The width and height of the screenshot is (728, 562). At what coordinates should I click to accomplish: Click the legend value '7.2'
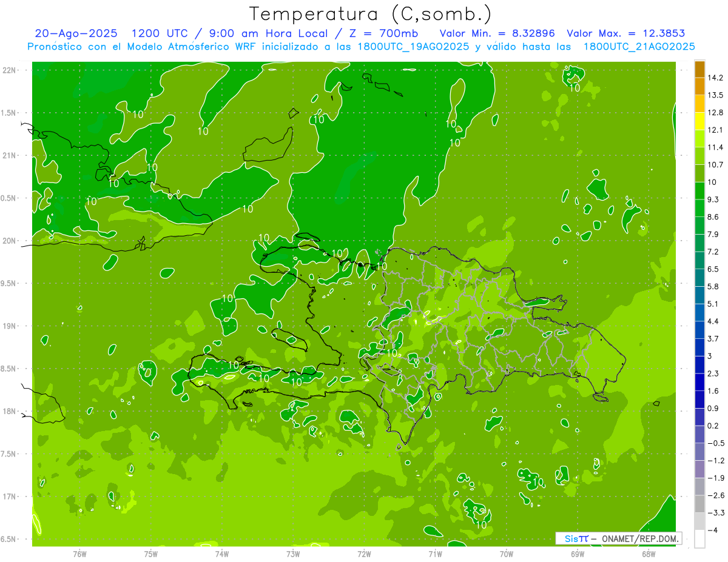pyautogui.click(x=713, y=251)
